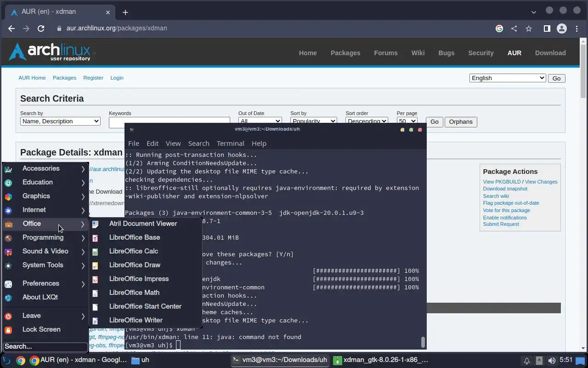588x368 pixels.
Task: Open the Chrome tab search chevron
Action: coord(533,12)
